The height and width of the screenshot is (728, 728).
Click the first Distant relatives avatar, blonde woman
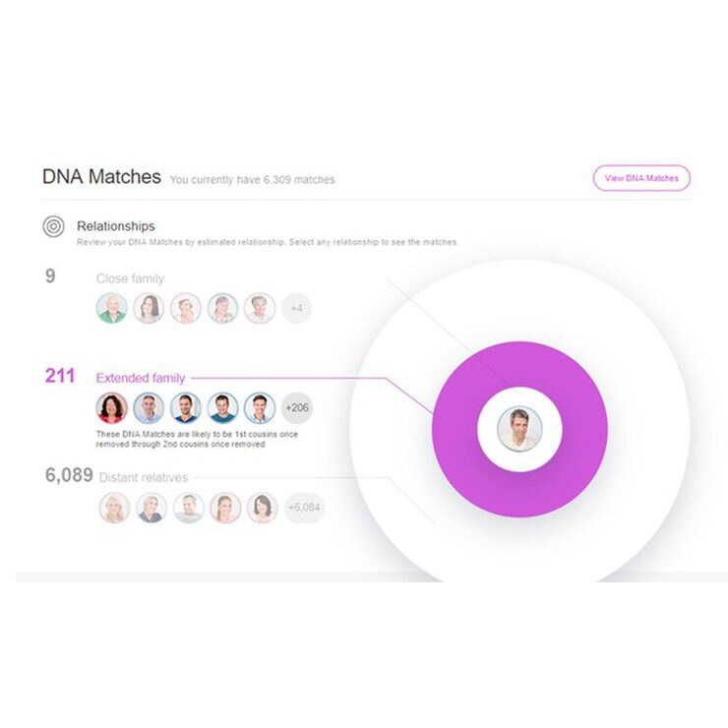click(114, 508)
